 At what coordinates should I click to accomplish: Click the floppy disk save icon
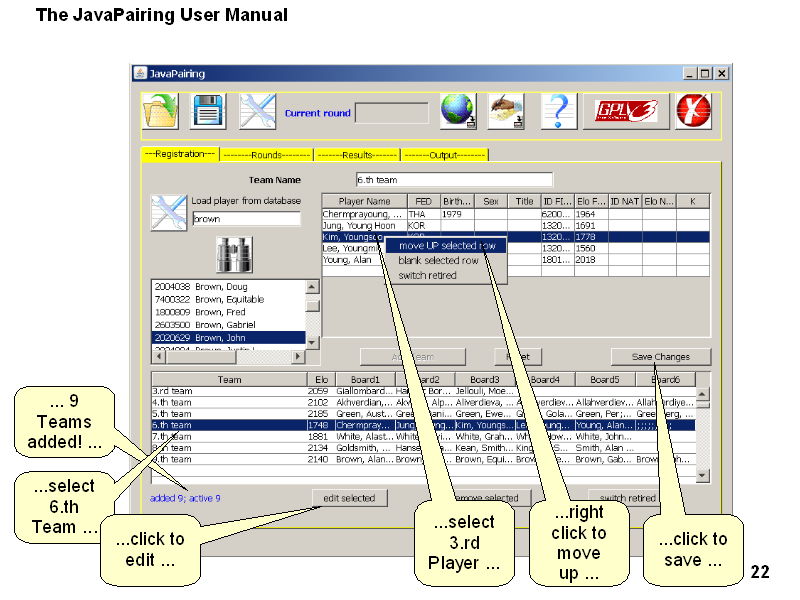tap(208, 111)
